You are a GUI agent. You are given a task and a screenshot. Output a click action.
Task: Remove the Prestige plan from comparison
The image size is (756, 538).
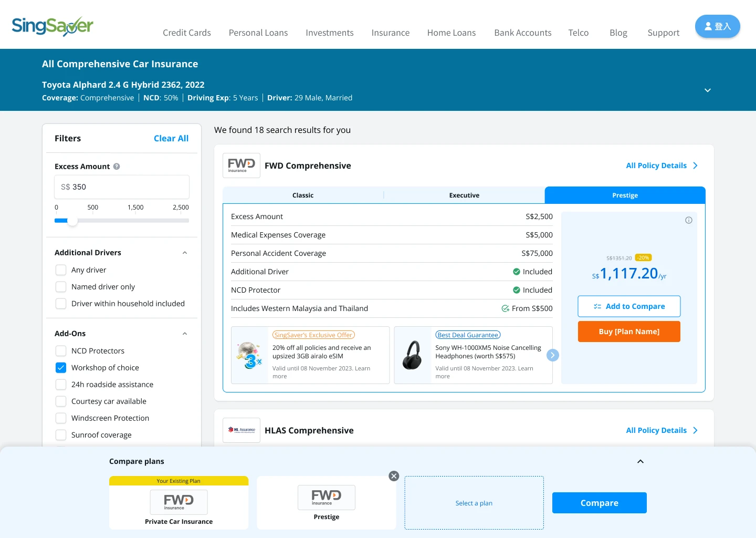tap(394, 476)
